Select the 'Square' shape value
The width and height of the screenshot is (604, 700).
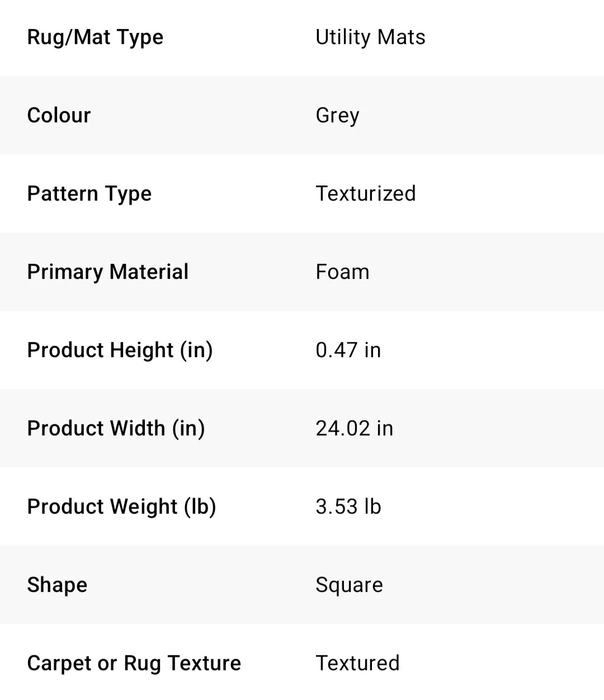coord(349,585)
